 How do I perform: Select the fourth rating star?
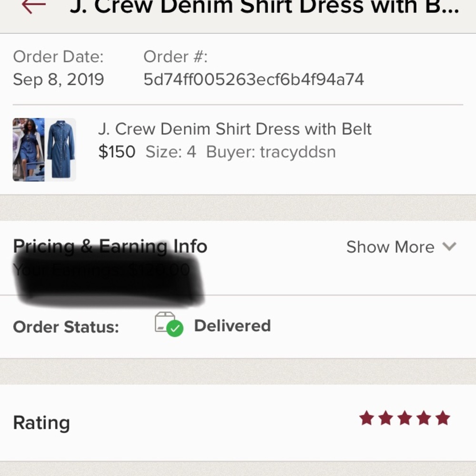tap(424, 418)
